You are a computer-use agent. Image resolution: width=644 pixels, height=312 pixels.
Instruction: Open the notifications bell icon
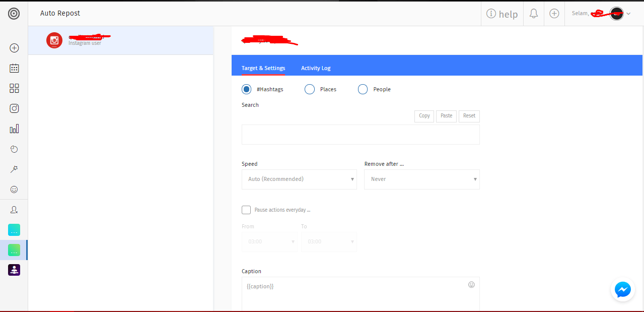pos(534,14)
